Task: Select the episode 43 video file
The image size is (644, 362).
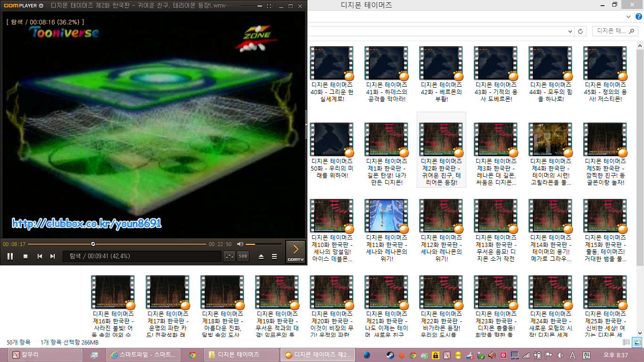Action: (x=496, y=74)
